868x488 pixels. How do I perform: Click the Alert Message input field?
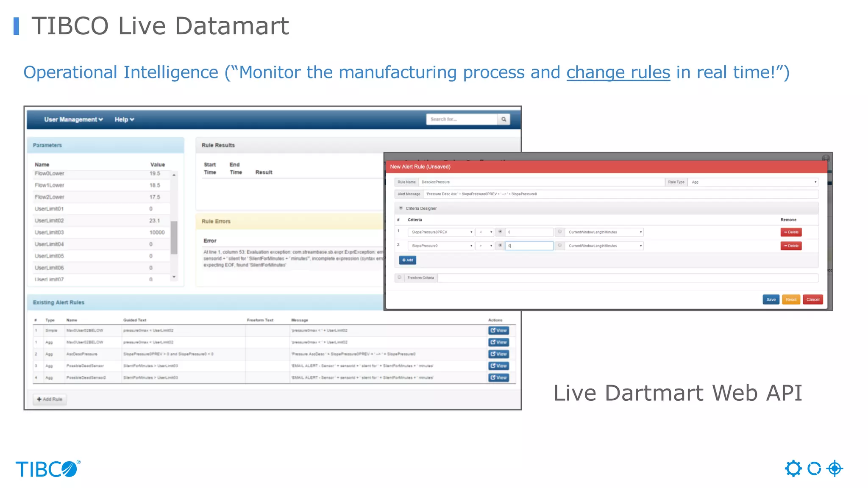(x=620, y=194)
